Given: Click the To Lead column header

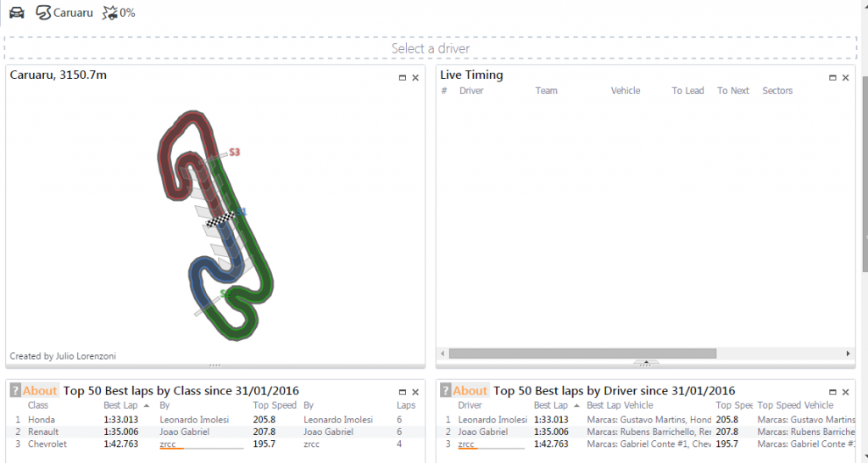Looking at the screenshot, I should (687, 91).
